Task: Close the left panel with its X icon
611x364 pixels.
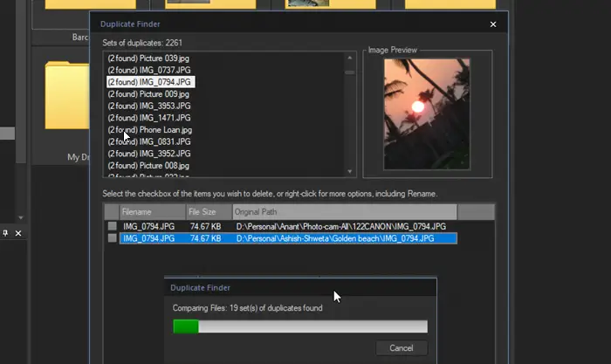Action: click(18, 233)
